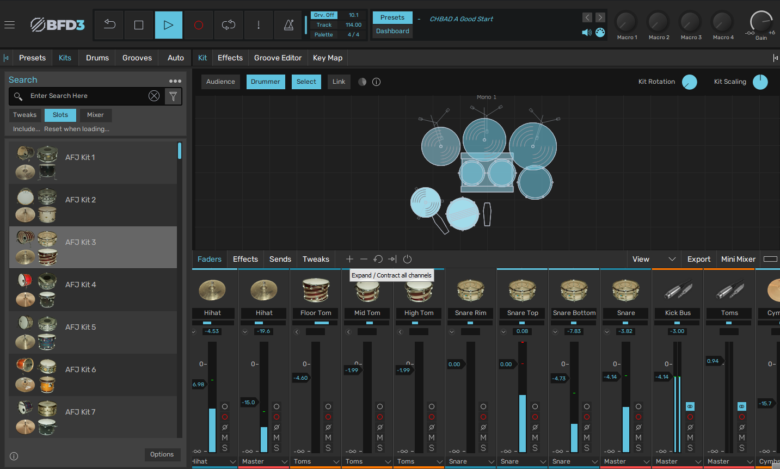
Task: Click the undo arrow in transport bar
Action: 109,24
